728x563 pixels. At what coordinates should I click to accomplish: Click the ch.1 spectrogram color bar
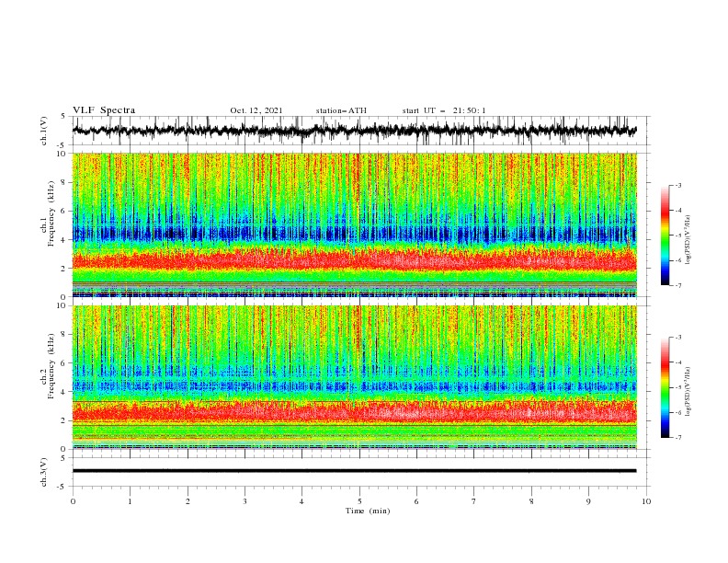coord(665,236)
